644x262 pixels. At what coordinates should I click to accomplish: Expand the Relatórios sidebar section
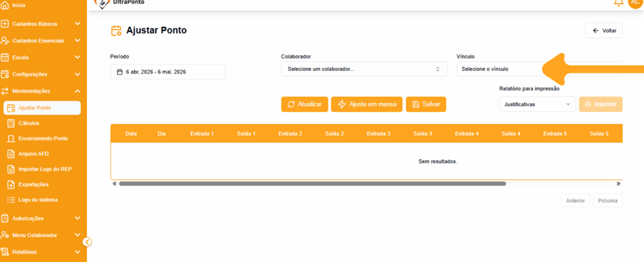[x=78, y=252]
